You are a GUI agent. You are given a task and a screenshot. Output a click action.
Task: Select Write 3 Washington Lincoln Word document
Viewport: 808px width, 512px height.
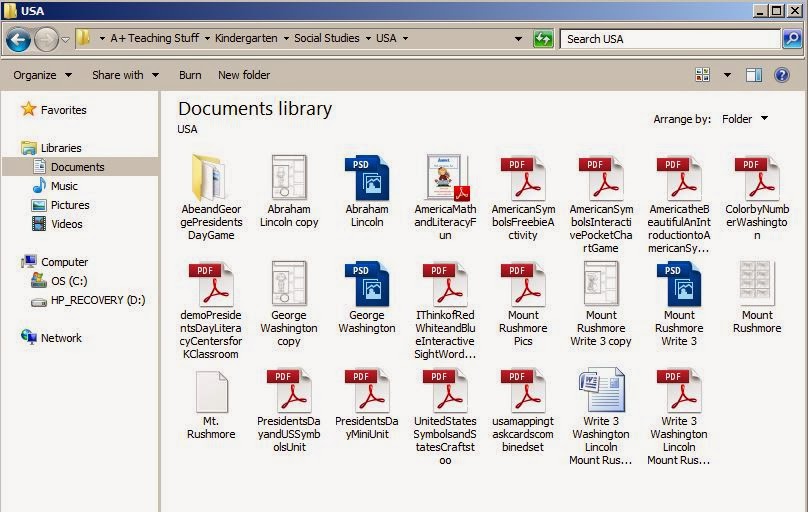tap(601, 416)
